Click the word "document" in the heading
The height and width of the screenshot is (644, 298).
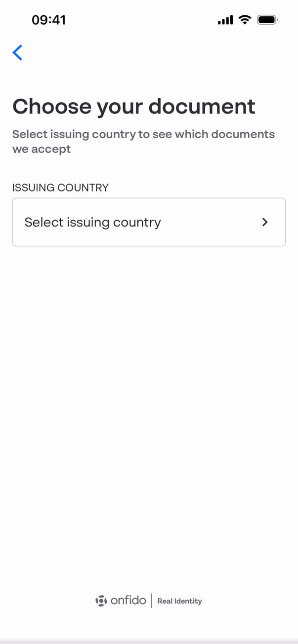202,106
